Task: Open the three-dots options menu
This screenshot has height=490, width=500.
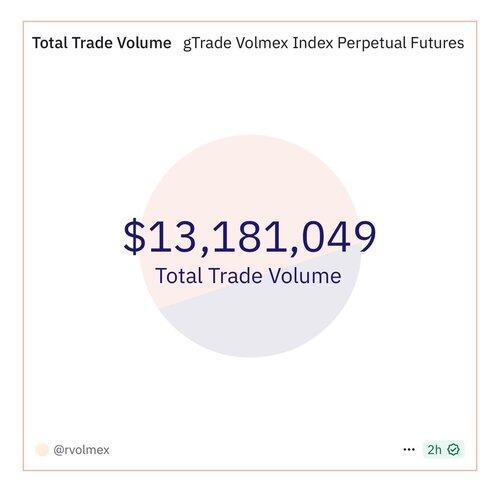Action: [409, 449]
